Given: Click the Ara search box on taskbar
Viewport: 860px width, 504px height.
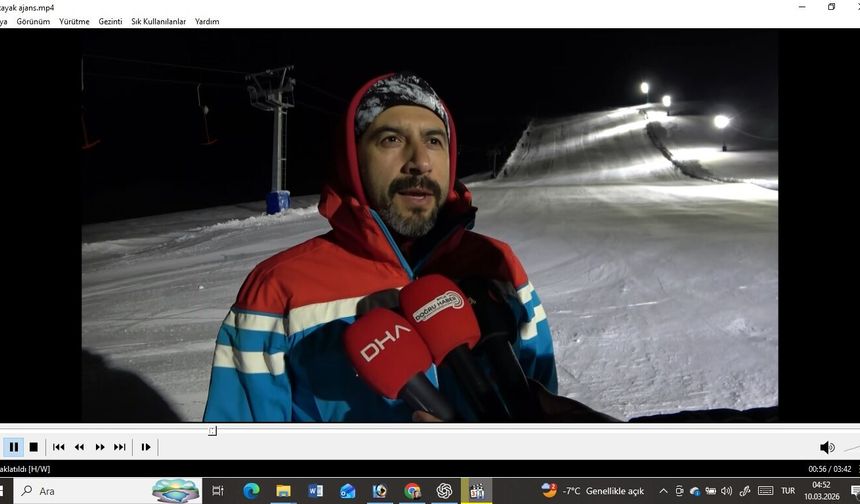Looking at the screenshot, I should point(107,491).
